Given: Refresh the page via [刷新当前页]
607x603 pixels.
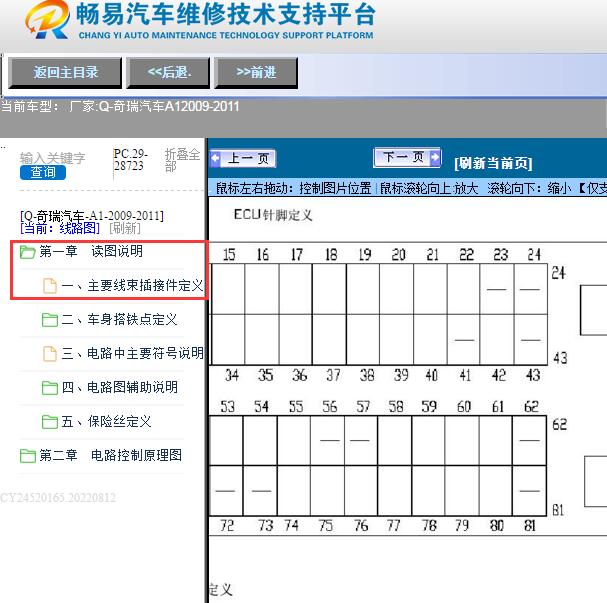Looking at the screenshot, I should (x=493, y=163).
